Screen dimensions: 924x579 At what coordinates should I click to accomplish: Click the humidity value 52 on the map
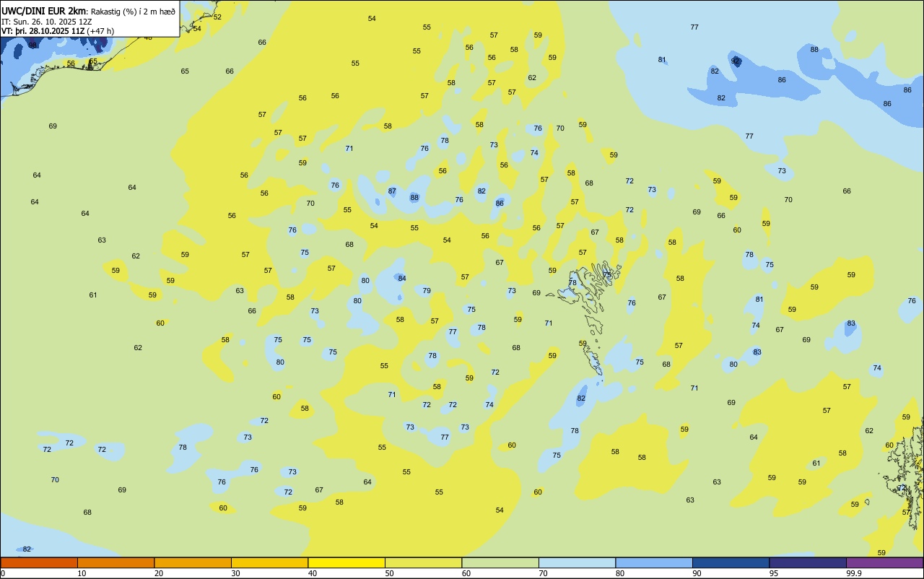217,17
